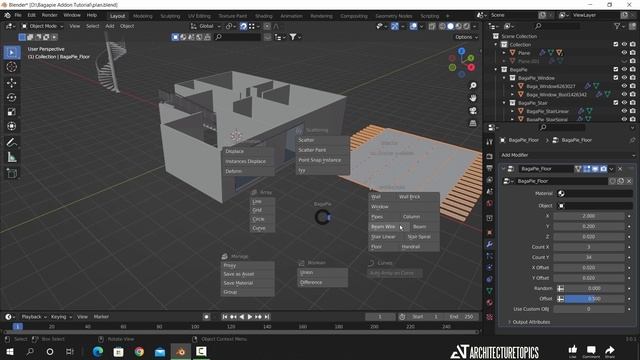Toggle visibility eye for BagaPie_StairLinear

tap(624, 111)
